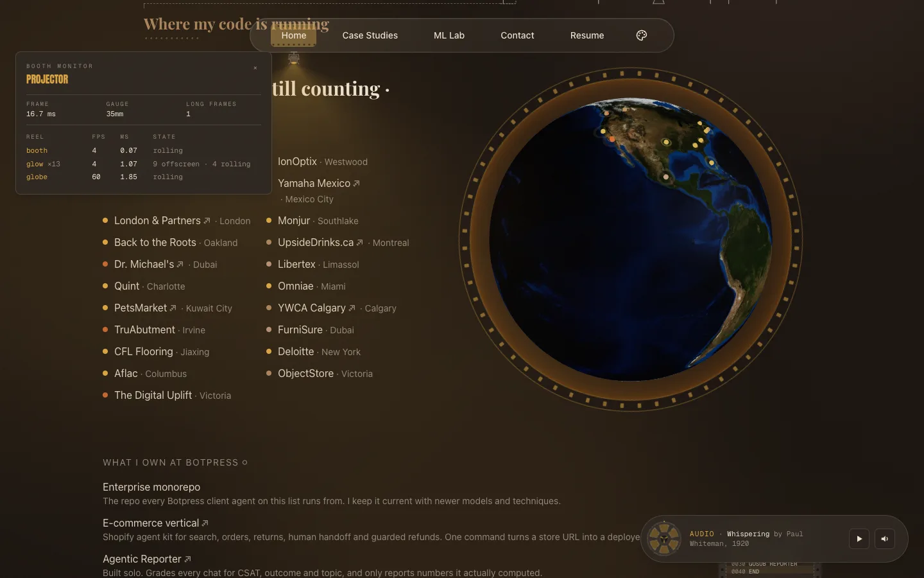This screenshot has width=924, height=578.
Task: Close the Booth Monitor panel
Action: point(255,68)
